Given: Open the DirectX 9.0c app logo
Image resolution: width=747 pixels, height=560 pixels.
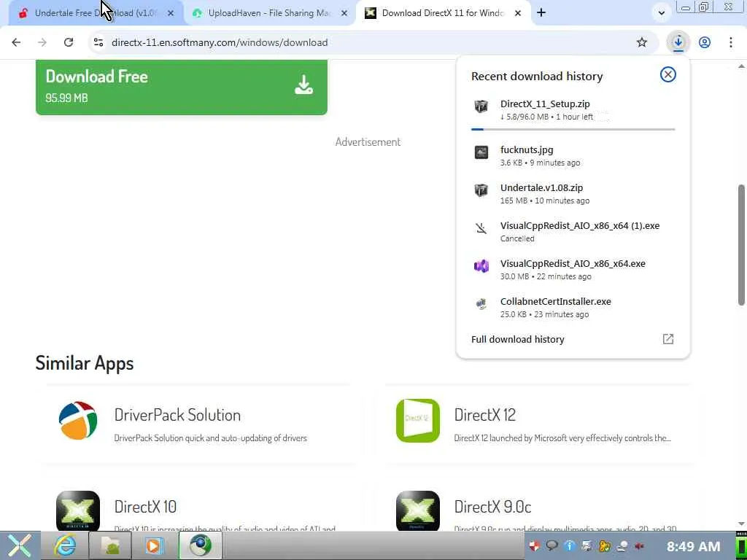Looking at the screenshot, I should coord(418,511).
